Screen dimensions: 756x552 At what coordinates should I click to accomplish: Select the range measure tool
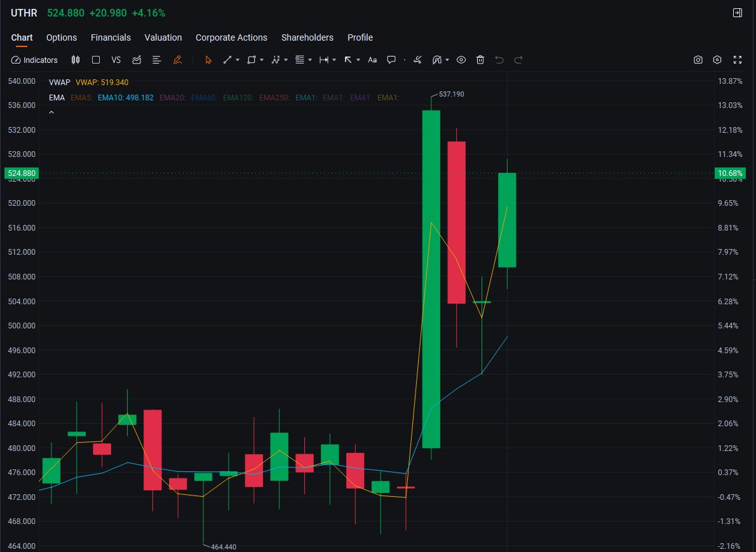324,60
